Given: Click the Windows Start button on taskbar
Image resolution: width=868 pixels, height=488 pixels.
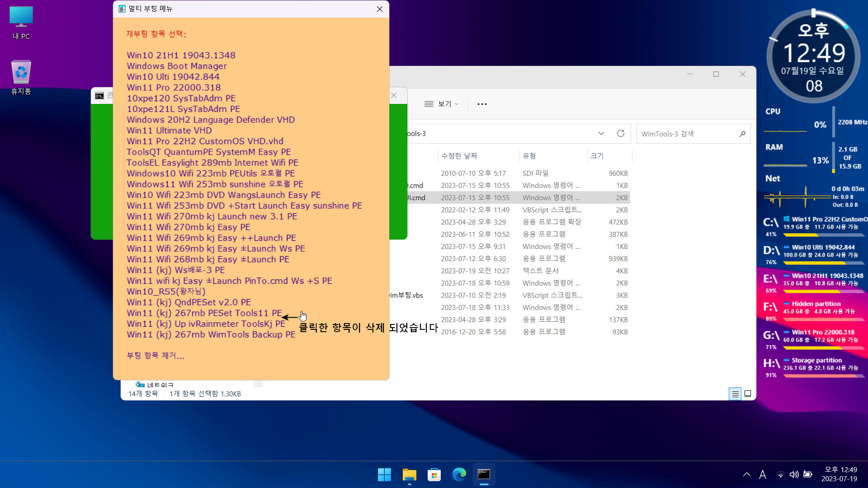Looking at the screenshot, I should [x=384, y=474].
